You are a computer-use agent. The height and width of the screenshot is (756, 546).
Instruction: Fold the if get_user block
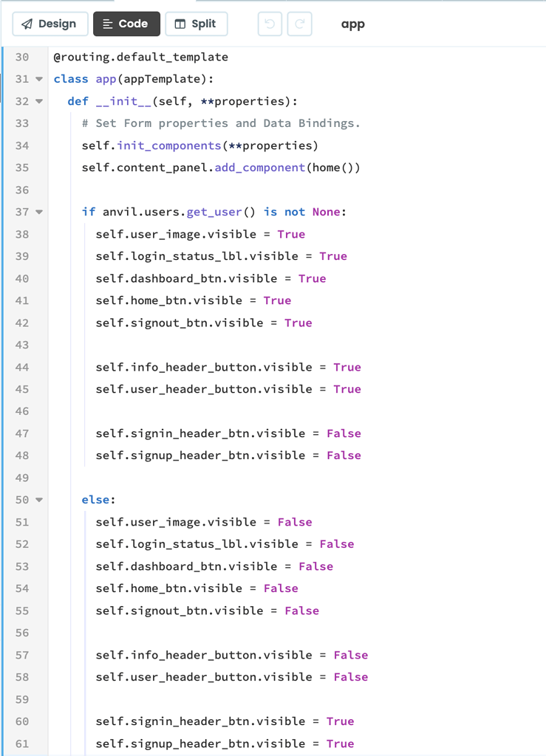point(39,212)
